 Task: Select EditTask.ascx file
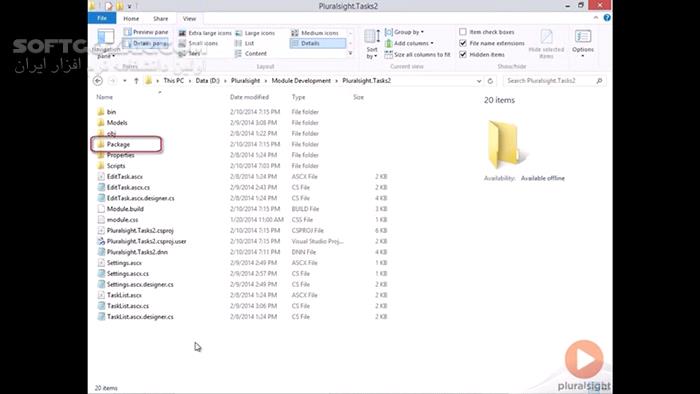tap(125, 177)
